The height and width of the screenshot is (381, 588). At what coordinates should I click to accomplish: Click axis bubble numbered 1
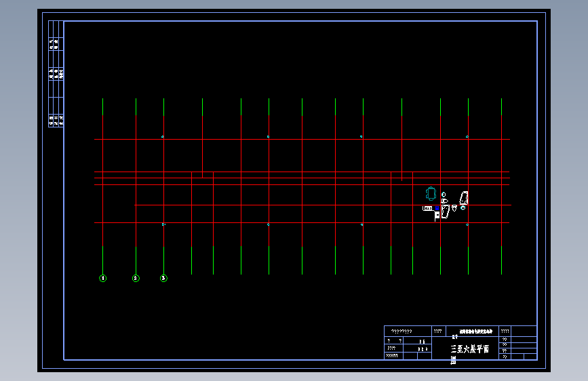pyautogui.click(x=103, y=278)
